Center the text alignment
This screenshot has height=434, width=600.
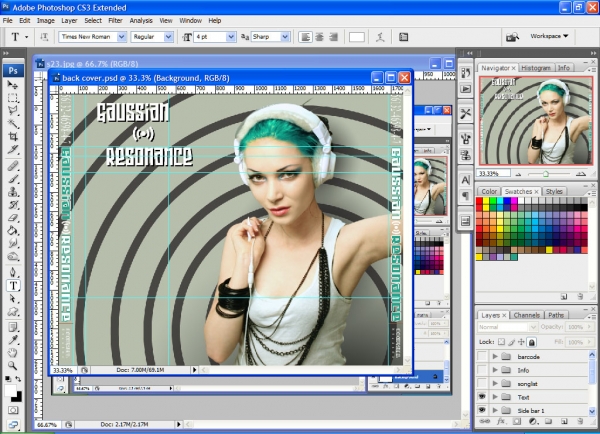[320, 37]
